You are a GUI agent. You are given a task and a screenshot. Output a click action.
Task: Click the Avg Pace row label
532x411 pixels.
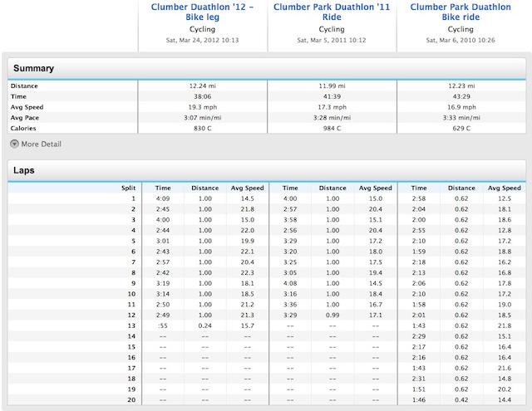point(24,118)
